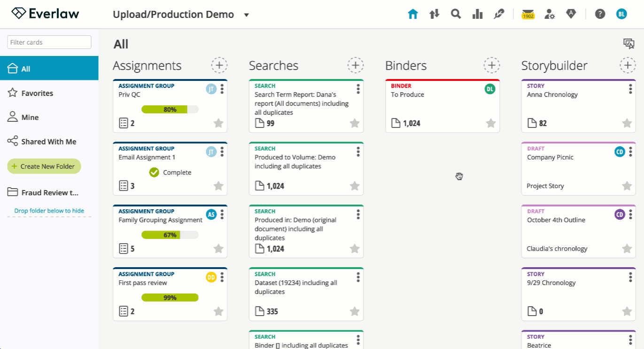Screen dimensions: 644x349
Task: Open three-dot menu on October 4th Outline
Action: [631, 214]
